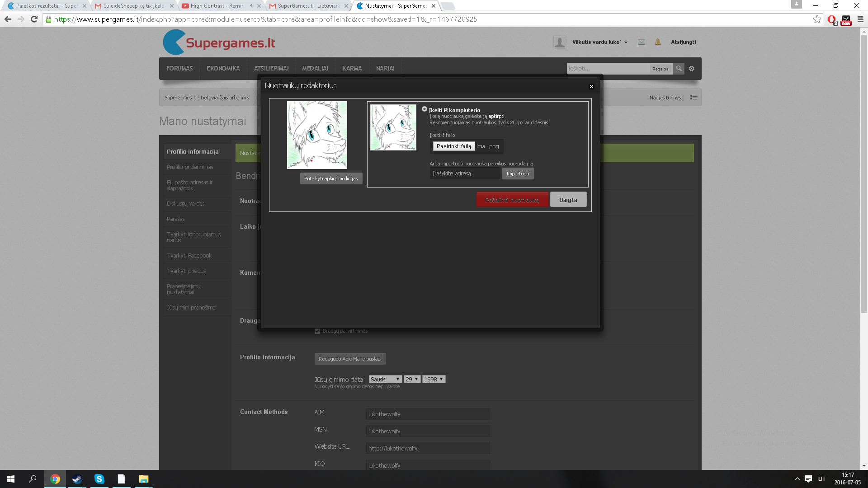Click the list view icon beside Naujas turinys
Viewport: 868px width, 488px height.
[693, 98]
